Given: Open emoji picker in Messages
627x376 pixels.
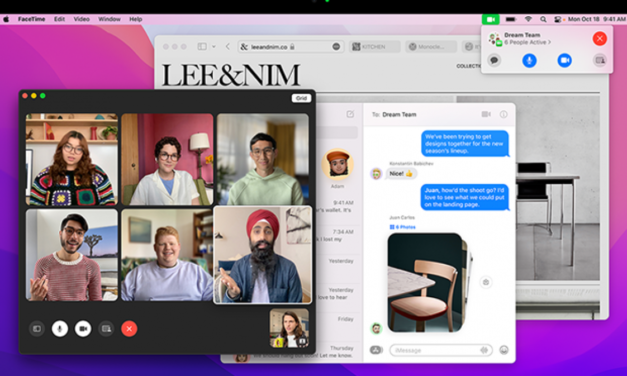Looking at the screenshot, I should point(504,350).
